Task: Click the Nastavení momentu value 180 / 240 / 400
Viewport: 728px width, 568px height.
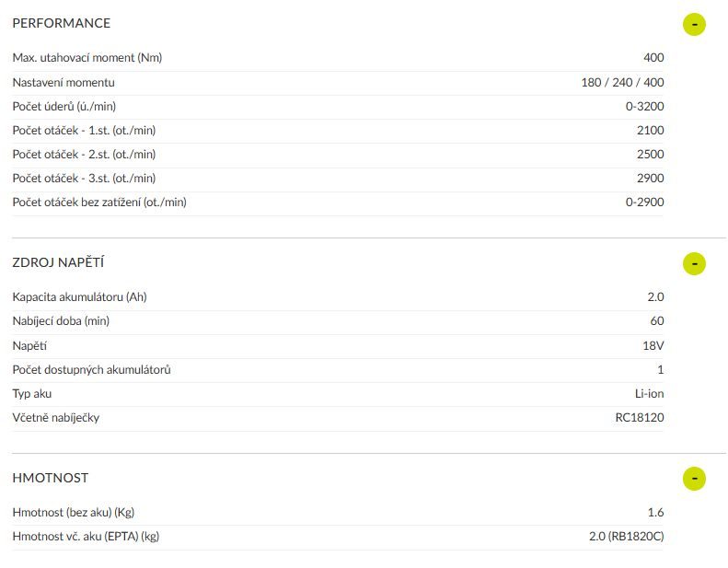Action: coord(622,82)
